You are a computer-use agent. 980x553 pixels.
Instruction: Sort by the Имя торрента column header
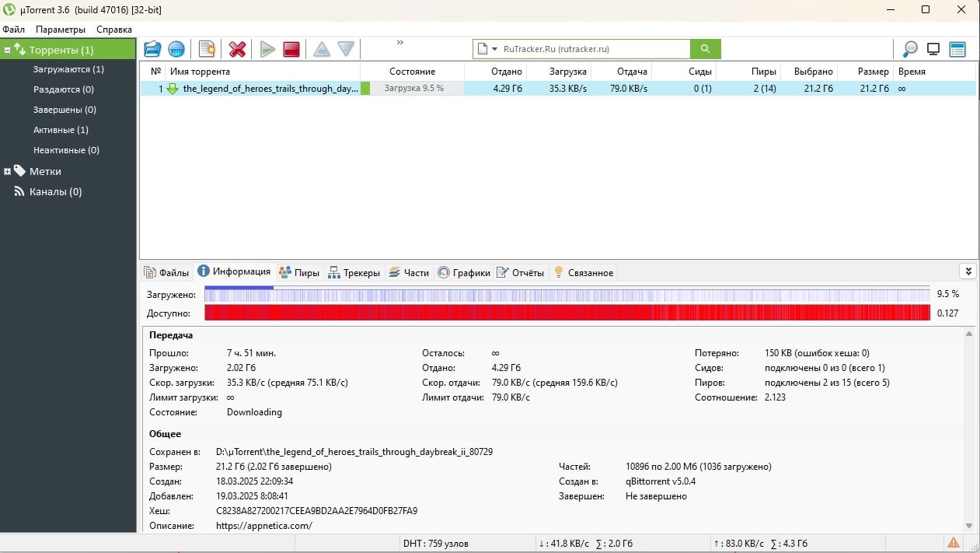point(263,72)
